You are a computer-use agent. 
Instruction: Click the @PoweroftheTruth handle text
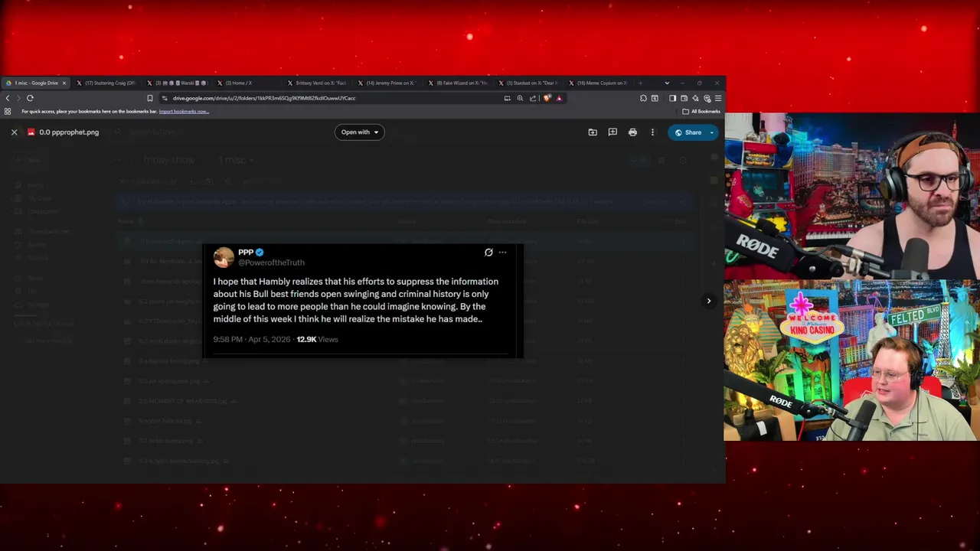point(271,262)
